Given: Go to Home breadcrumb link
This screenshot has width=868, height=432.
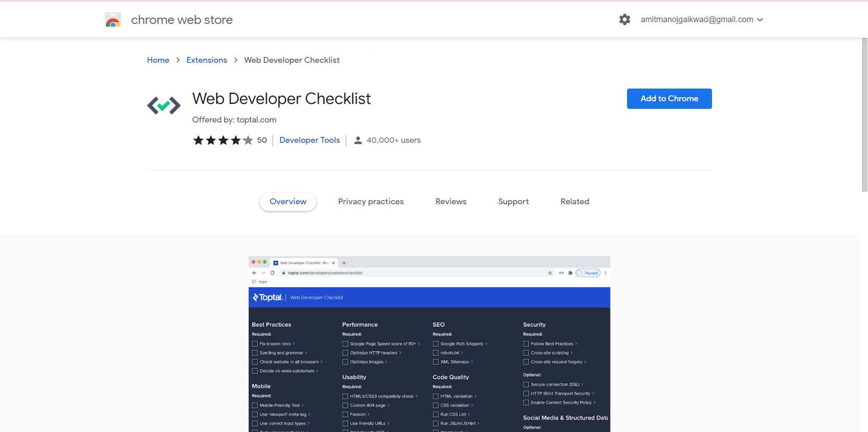Looking at the screenshot, I should 158,60.
